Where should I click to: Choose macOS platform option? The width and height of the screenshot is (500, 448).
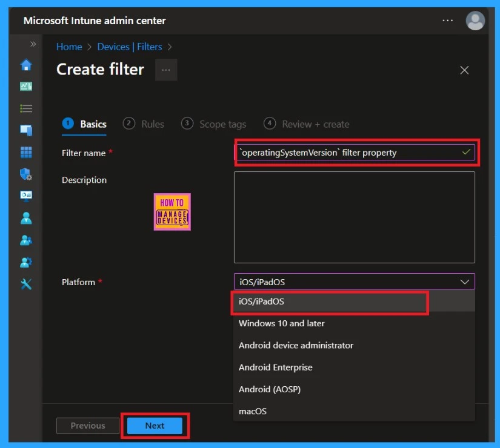[355, 411]
